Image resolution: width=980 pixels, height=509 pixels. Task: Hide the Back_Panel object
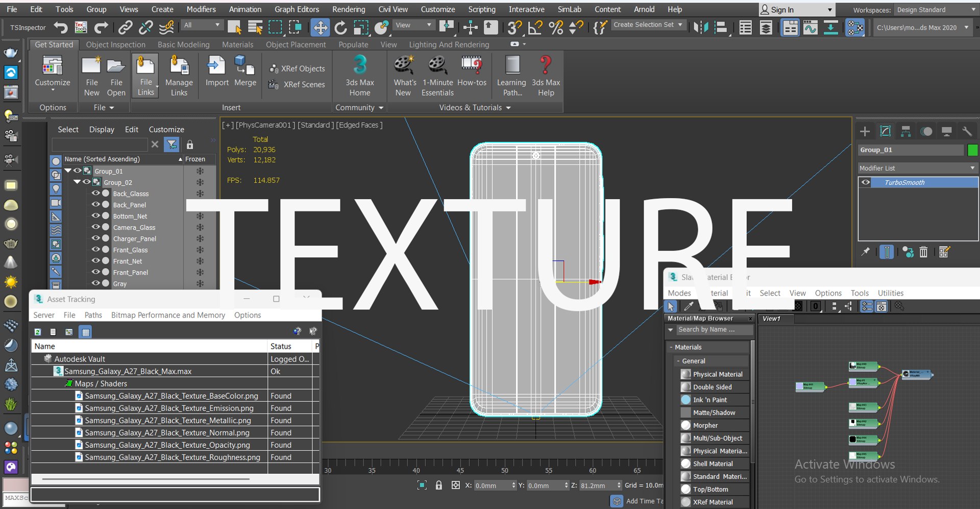coord(95,205)
